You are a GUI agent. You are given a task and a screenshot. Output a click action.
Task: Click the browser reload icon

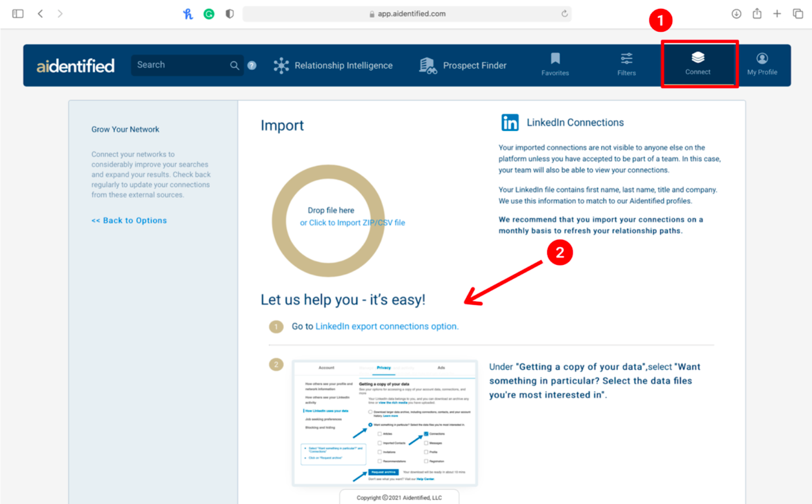564,14
